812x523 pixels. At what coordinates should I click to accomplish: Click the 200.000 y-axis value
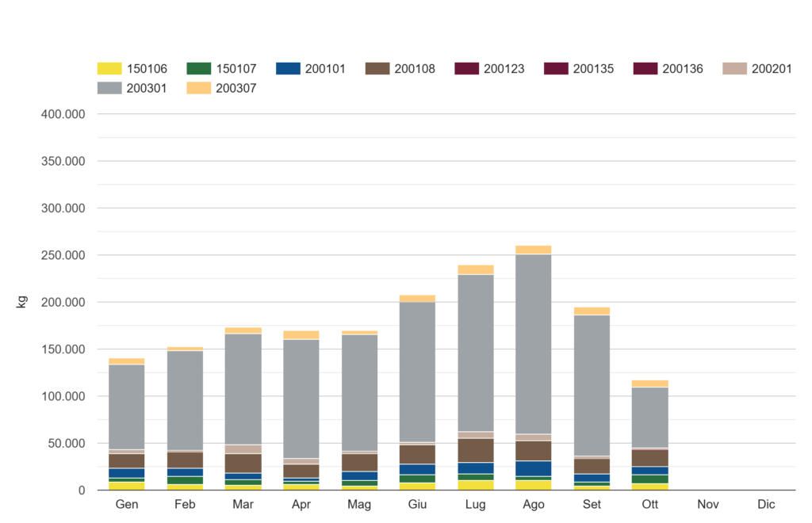point(63,303)
